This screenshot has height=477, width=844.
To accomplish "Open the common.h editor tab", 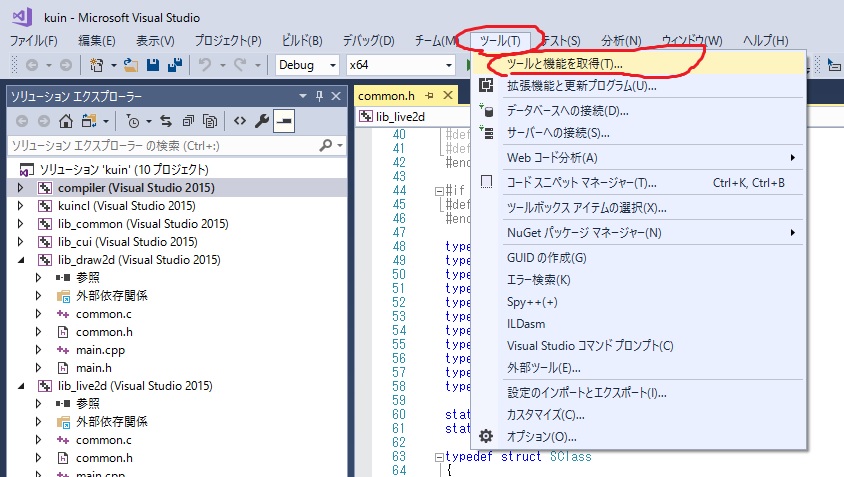I will click(x=385, y=96).
